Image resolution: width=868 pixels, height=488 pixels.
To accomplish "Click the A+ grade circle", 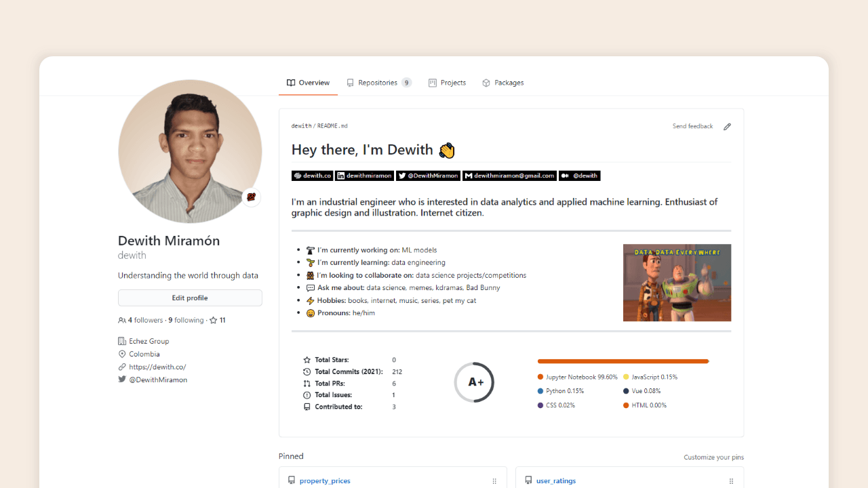I will pyautogui.click(x=474, y=382).
